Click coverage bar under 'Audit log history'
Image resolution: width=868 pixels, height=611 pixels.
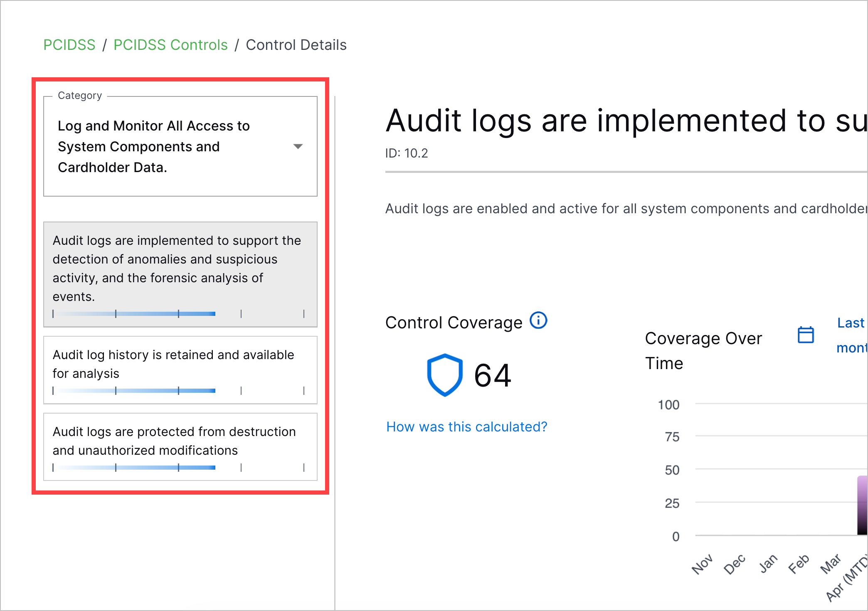tap(179, 391)
